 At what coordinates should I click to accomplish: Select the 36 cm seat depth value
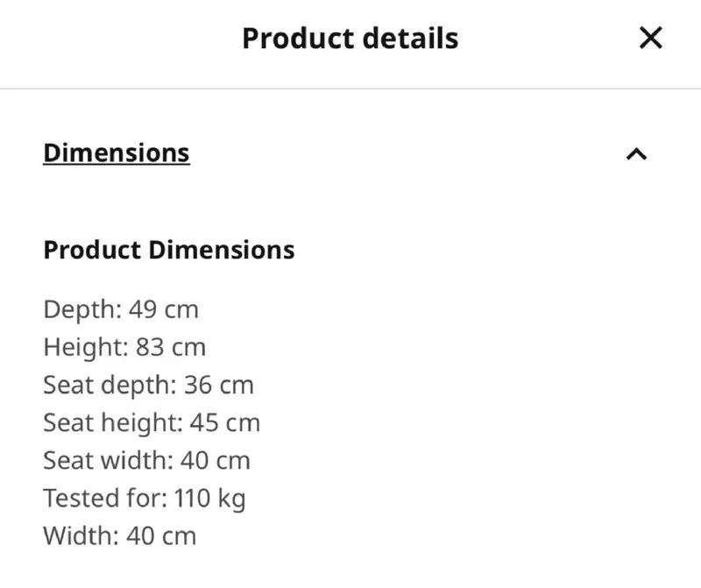[x=219, y=385]
